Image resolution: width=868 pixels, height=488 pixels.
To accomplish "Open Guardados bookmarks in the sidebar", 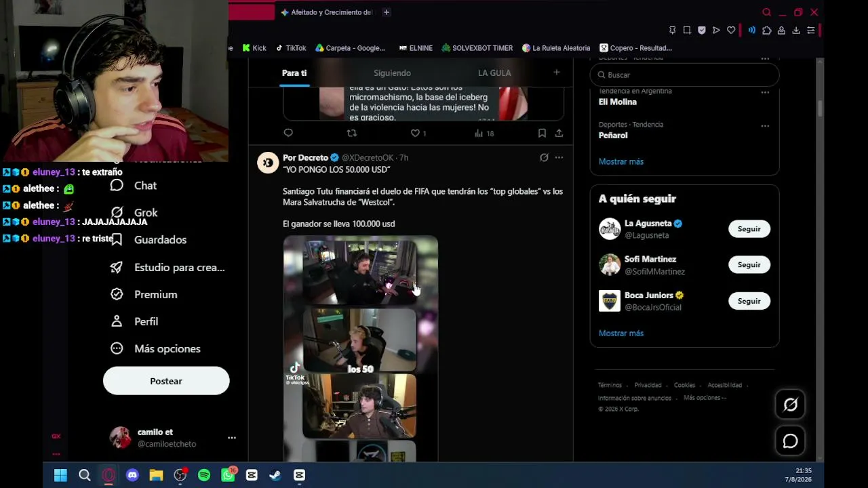I will (149, 240).
